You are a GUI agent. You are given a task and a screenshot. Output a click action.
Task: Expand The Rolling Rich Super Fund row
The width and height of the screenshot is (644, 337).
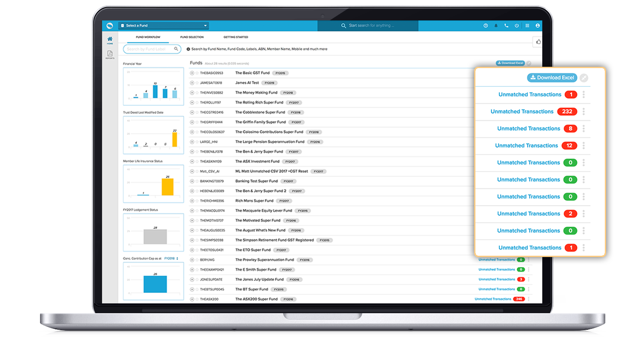[192, 103]
